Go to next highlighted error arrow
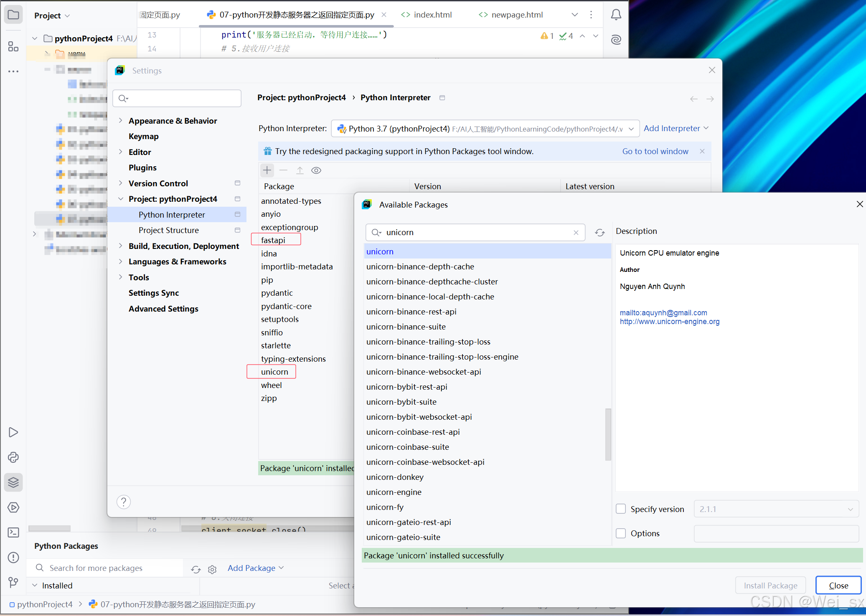The width and height of the screenshot is (866, 616). pyautogui.click(x=596, y=36)
